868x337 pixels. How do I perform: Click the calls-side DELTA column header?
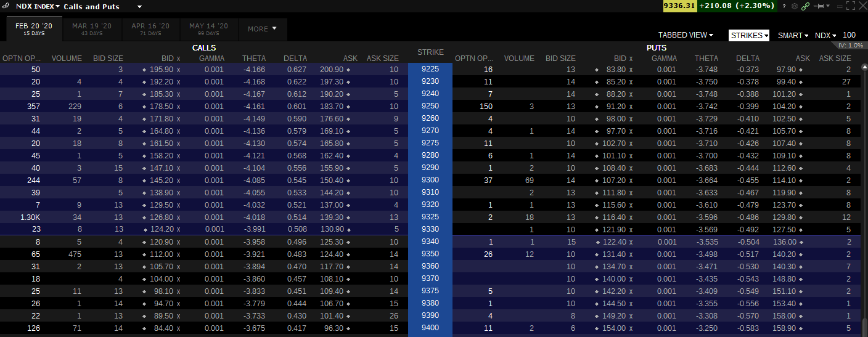[295, 59]
